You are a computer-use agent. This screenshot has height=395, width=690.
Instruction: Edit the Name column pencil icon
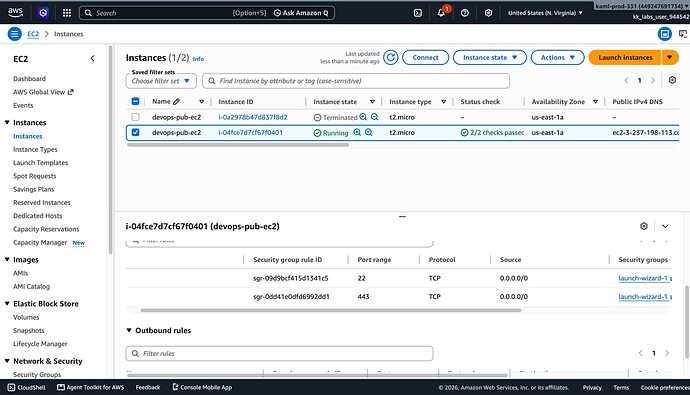pyautogui.click(x=176, y=102)
